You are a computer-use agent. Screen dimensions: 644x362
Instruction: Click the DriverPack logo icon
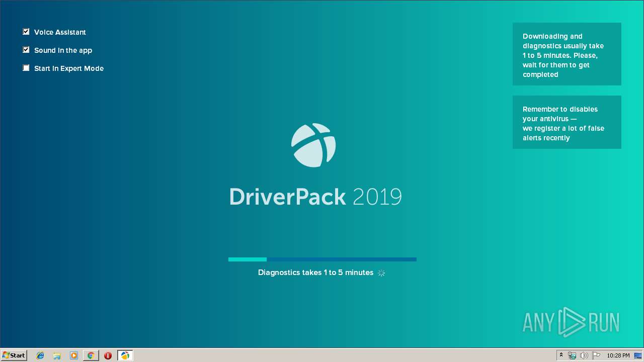(313, 145)
